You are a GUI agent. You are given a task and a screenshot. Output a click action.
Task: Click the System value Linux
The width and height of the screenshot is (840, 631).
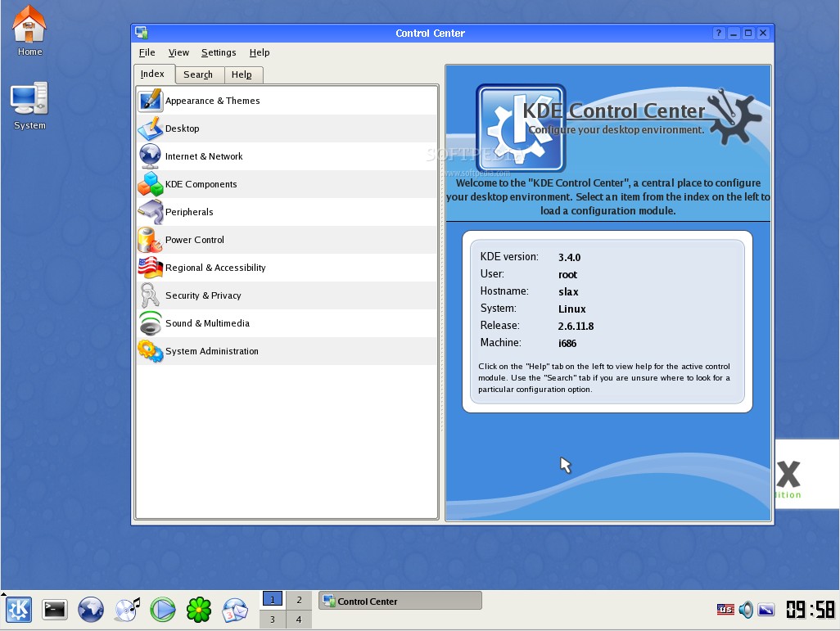click(571, 309)
